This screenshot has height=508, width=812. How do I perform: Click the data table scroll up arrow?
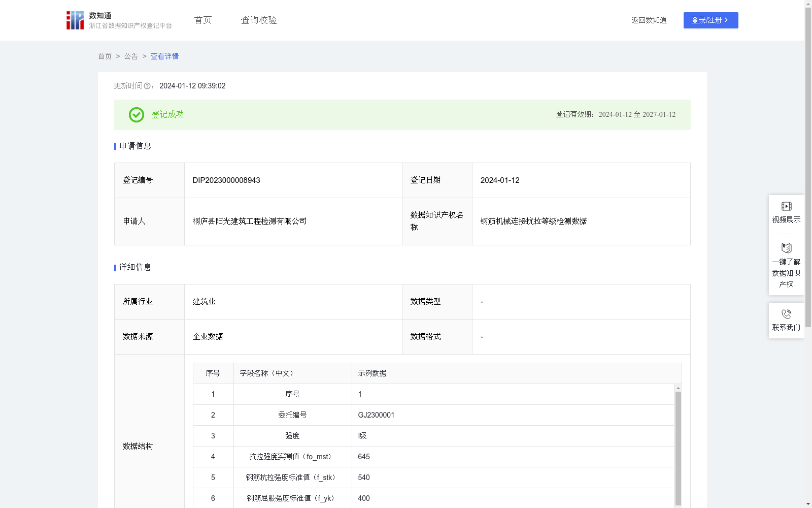click(678, 388)
